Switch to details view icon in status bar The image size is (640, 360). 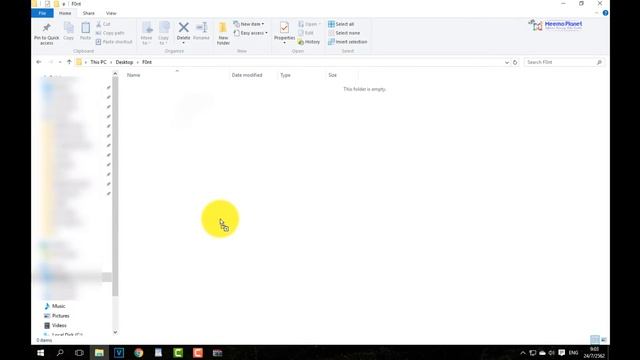[595, 340]
